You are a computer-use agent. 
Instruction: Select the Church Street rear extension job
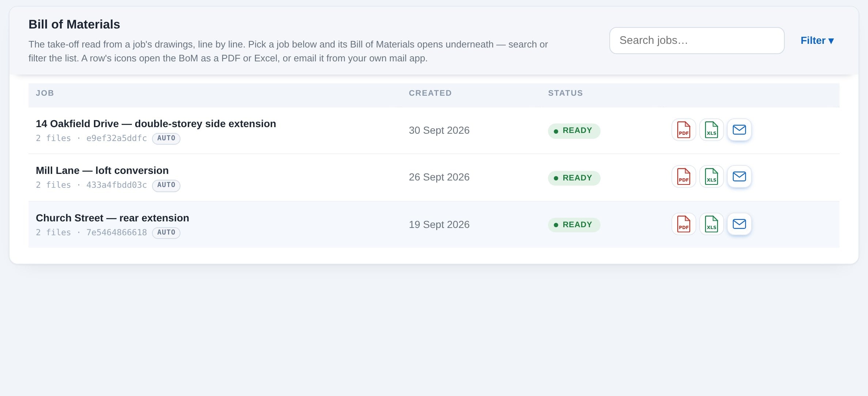(434, 224)
